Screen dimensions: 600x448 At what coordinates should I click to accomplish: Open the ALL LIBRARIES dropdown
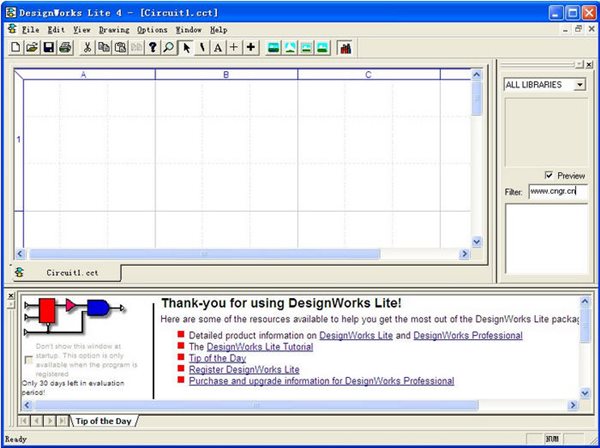580,85
